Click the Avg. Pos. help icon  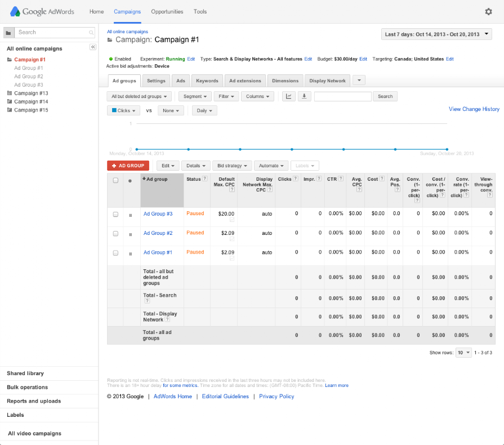(398, 189)
